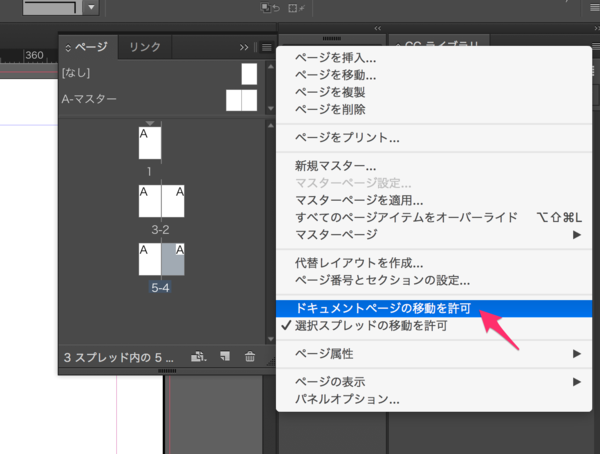Select 新規マスター... menu entry
Viewport: 600px width, 454px height.
[336, 166]
